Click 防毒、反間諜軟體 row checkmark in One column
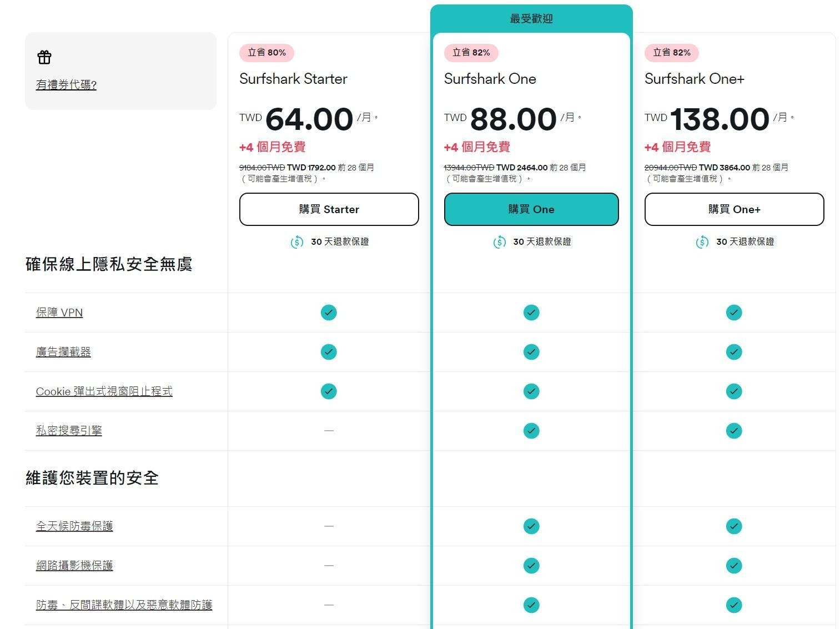 (531, 605)
